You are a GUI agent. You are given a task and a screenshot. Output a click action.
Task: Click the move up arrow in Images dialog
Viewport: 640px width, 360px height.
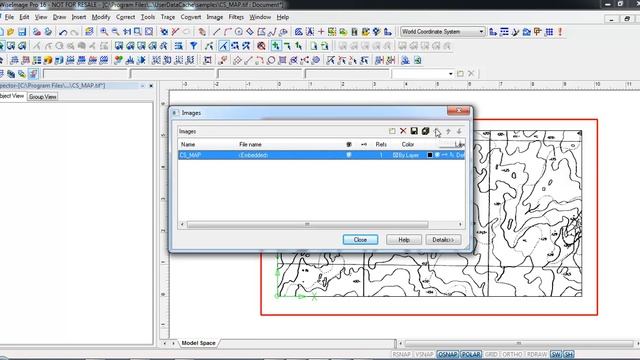[x=448, y=131]
